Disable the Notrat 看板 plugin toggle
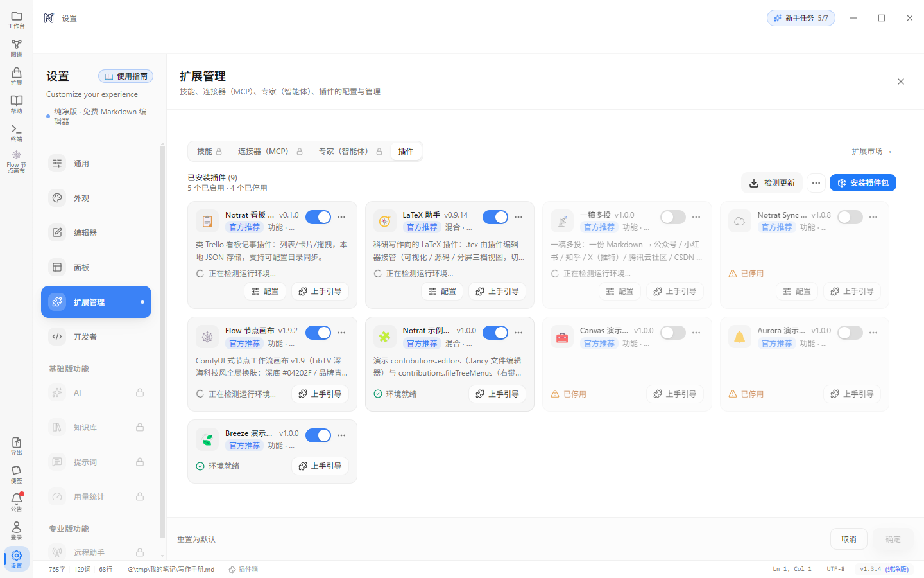Screen dimensions: 924x578 (x=318, y=217)
